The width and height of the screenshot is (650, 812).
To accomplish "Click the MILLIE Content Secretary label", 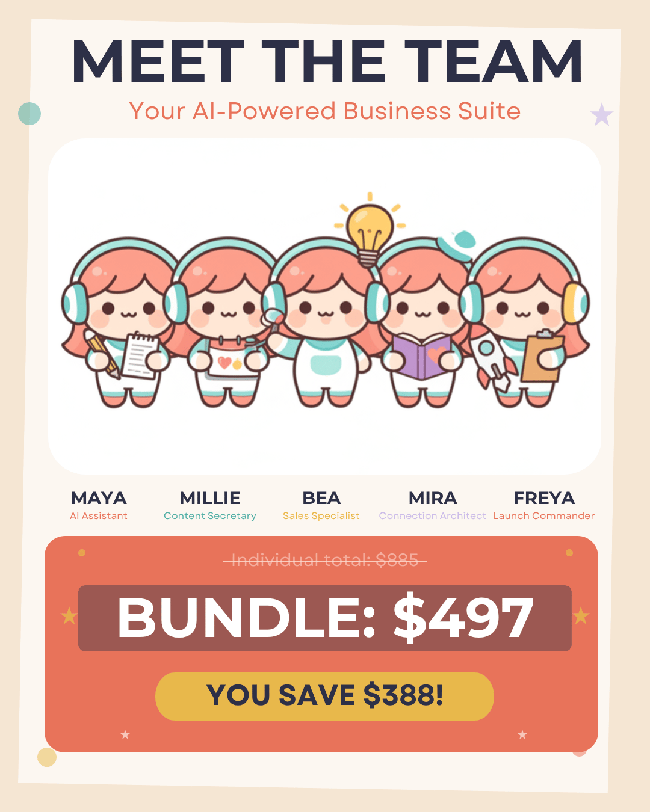I will point(210,505).
